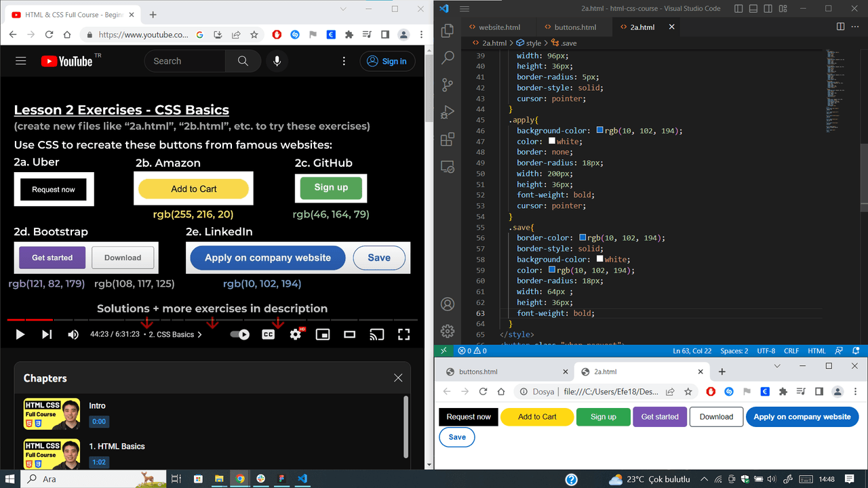
Task: Open YouTube video settings gear
Action: pos(296,334)
